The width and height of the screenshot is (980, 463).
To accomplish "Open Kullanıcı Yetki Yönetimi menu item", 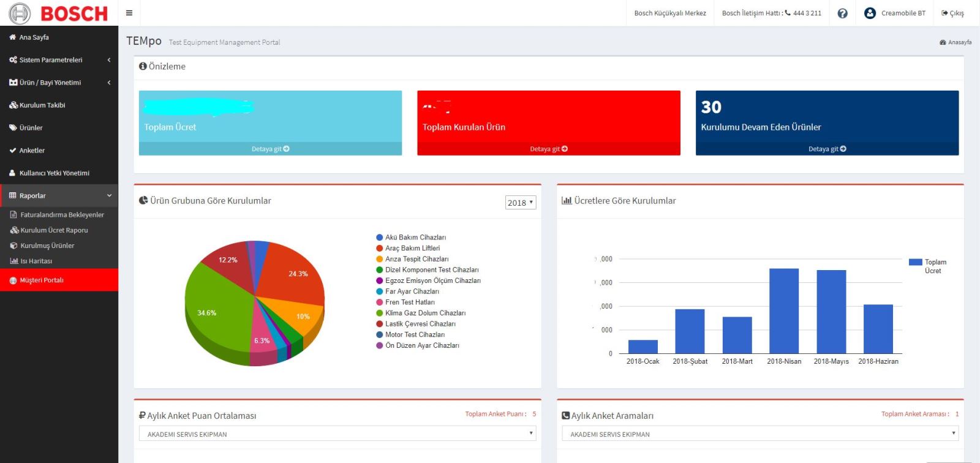I will tap(59, 173).
